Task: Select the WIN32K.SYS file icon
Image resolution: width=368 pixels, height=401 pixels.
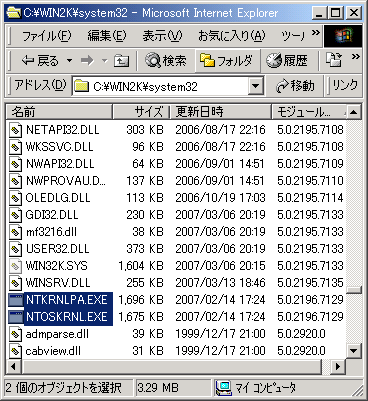Action: click(15, 266)
